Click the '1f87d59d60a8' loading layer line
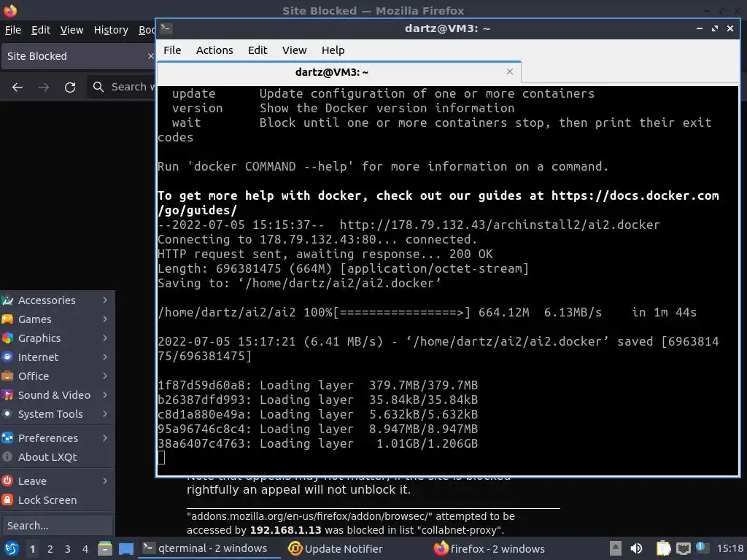 318,385
